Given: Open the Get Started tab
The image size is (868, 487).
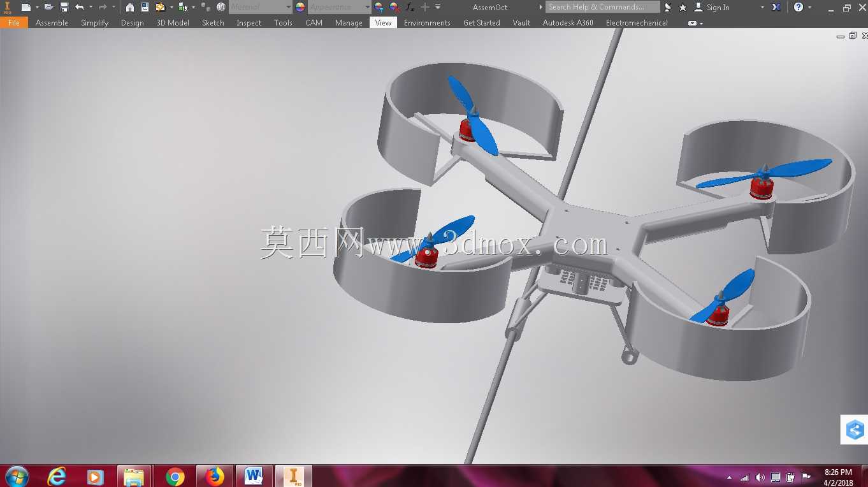Looking at the screenshot, I should click(481, 22).
